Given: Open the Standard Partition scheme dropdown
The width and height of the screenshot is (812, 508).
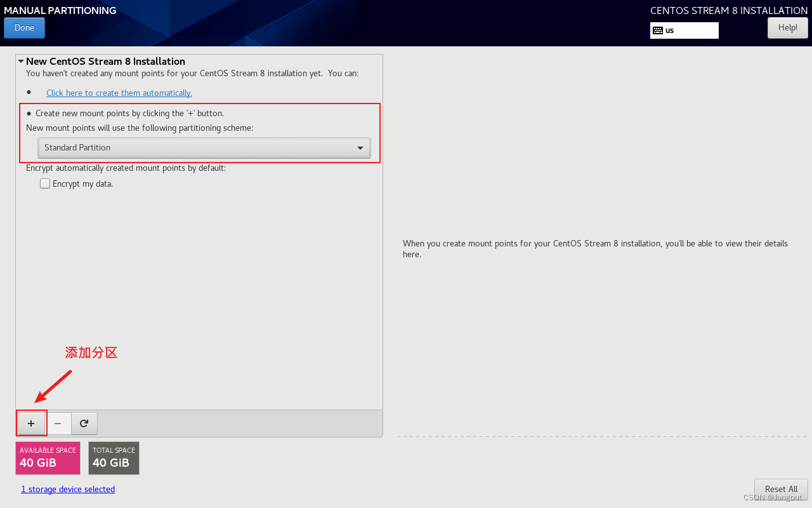Looking at the screenshot, I should coord(204,148).
